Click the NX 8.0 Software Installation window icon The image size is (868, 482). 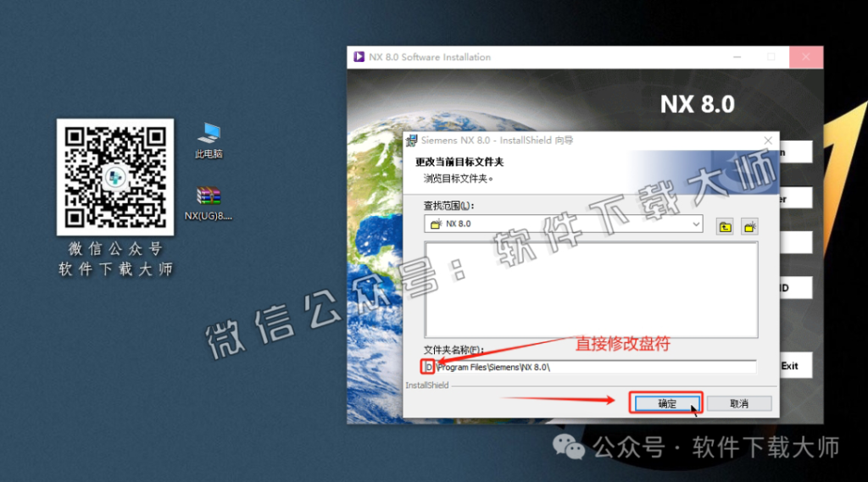point(359,57)
